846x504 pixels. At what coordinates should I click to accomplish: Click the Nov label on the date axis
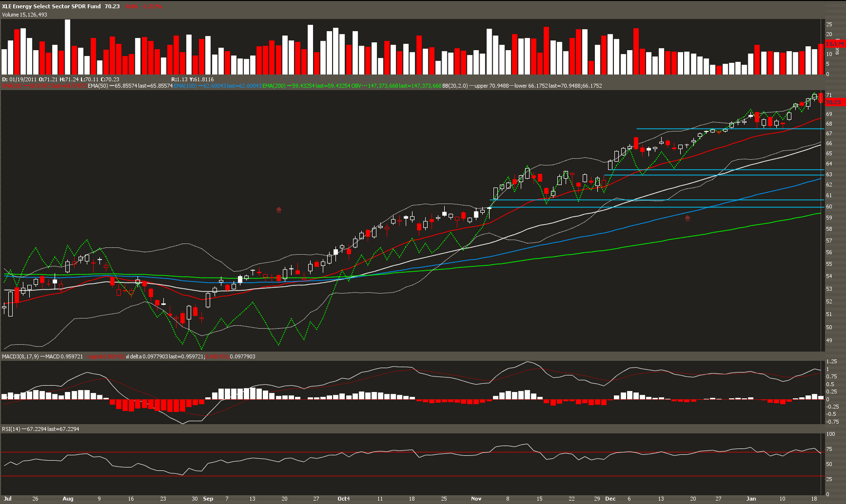476,499
